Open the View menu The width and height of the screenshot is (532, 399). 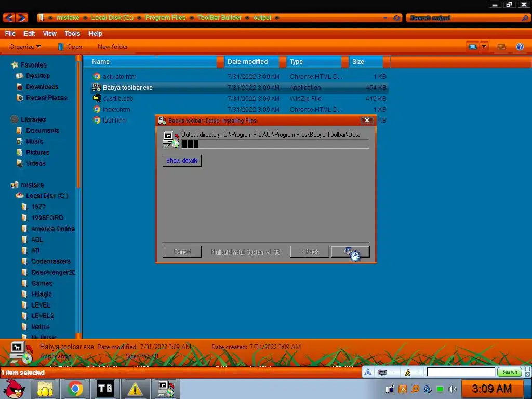click(49, 34)
